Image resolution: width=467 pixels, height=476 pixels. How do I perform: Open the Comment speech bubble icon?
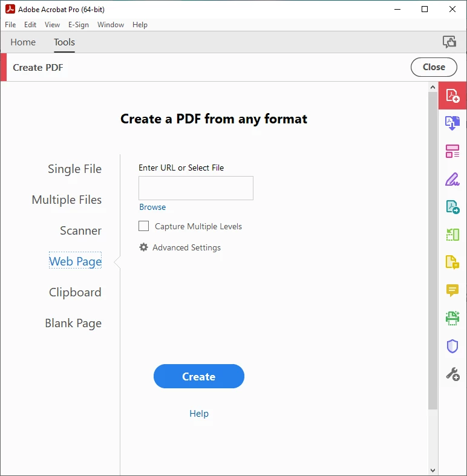click(452, 290)
